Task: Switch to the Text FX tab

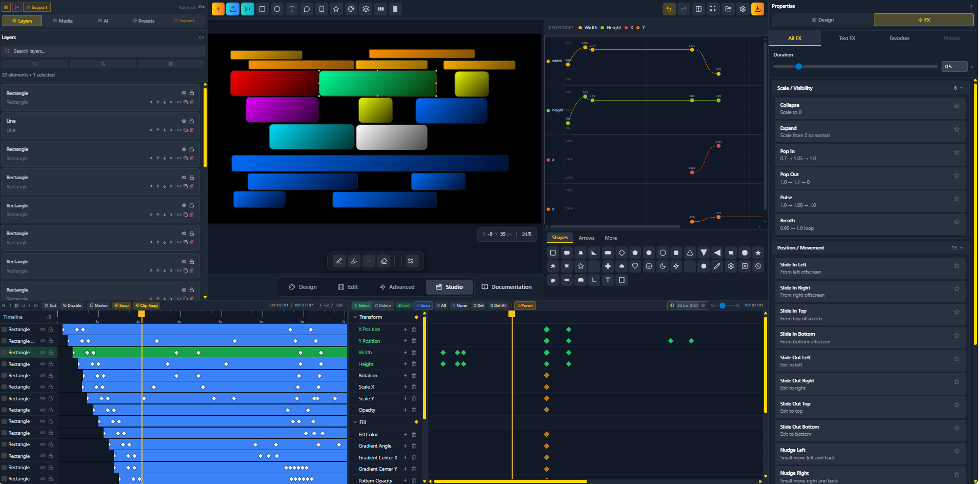Action: pyautogui.click(x=847, y=38)
